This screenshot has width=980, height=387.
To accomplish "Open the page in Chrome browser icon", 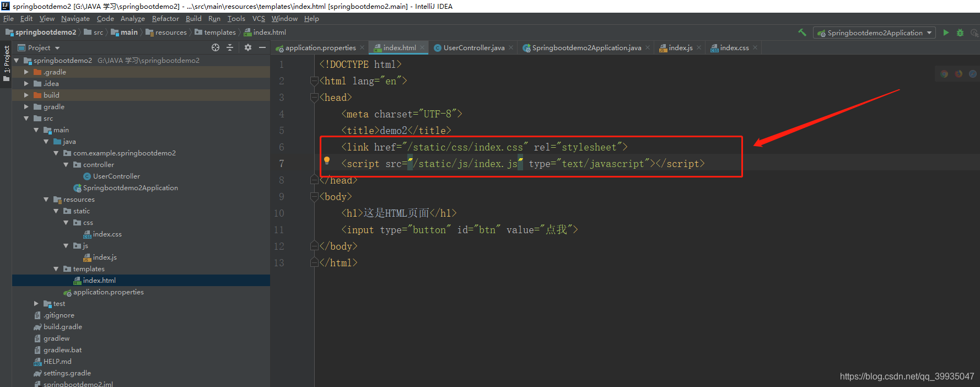I will [x=944, y=74].
